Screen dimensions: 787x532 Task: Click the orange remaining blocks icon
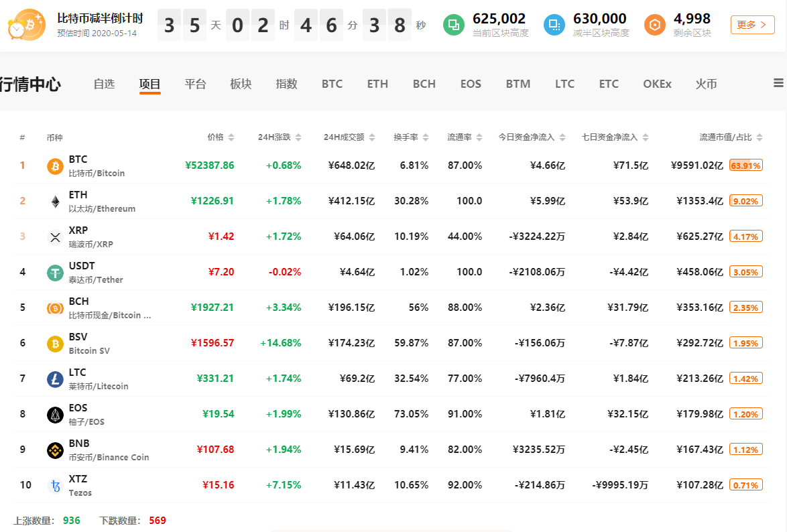pyautogui.click(x=654, y=25)
